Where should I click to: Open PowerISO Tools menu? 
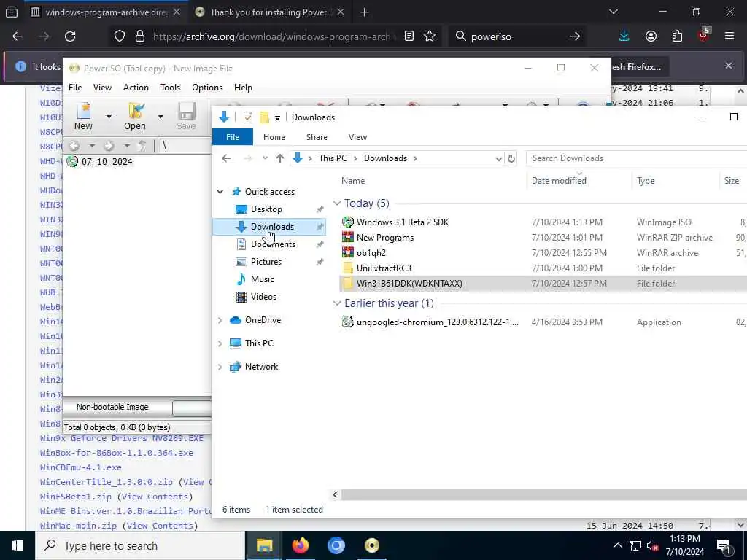(170, 87)
